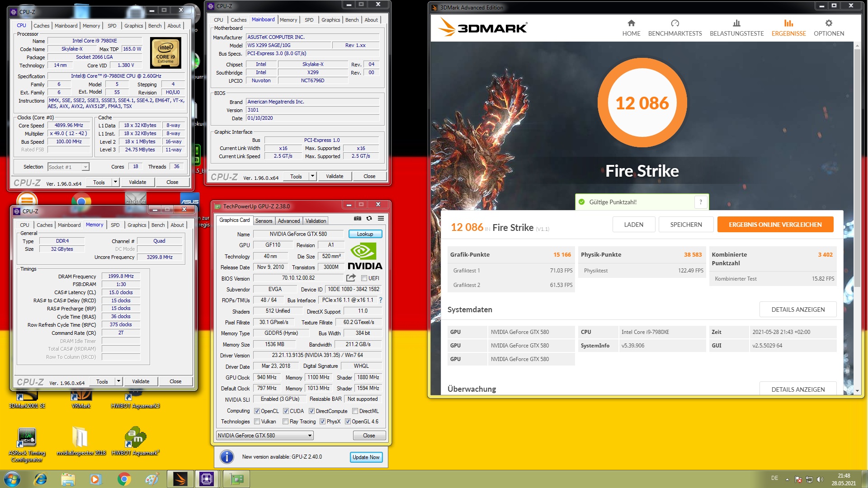Screen dimensions: 868x488
Task: Open File Explorer from taskbar
Action: point(68,479)
